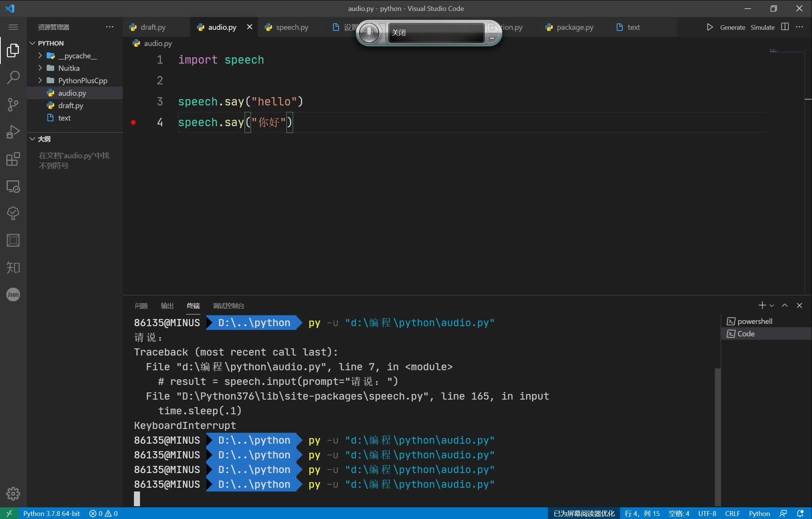Click the notifications bell in the status bar

(x=800, y=513)
